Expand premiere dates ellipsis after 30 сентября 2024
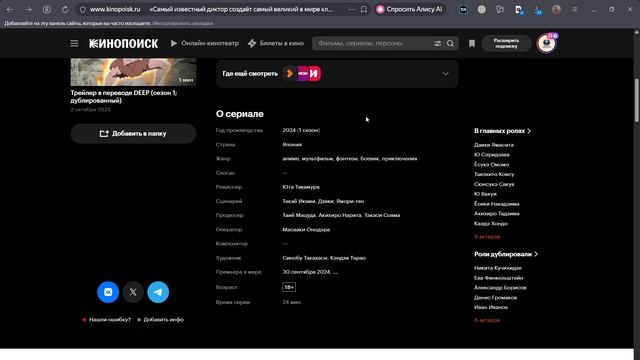The height and width of the screenshot is (360, 640). 336,272
